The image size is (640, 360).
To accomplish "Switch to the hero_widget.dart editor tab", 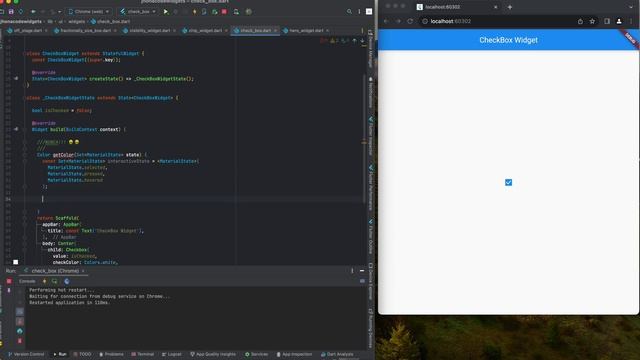I will pyautogui.click(x=306, y=31).
